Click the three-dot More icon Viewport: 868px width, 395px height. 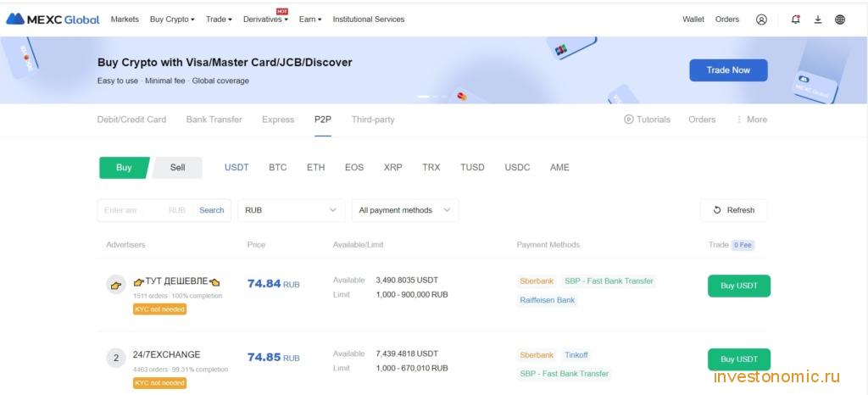tap(739, 120)
